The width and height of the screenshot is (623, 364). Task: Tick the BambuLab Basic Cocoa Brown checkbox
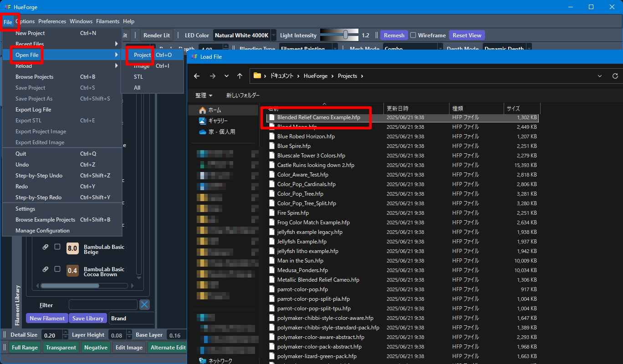click(x=57, y=269)
